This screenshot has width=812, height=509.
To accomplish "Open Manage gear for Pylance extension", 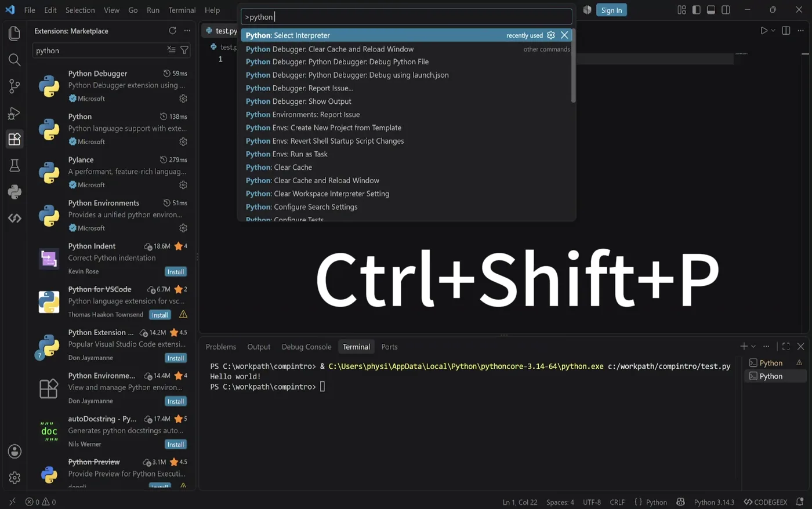I will click(x=183, y=185).
